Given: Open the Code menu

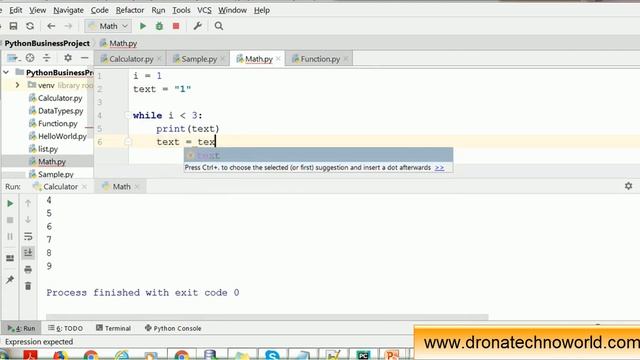Looking at the screenshot, I should [x=99, y=10].
